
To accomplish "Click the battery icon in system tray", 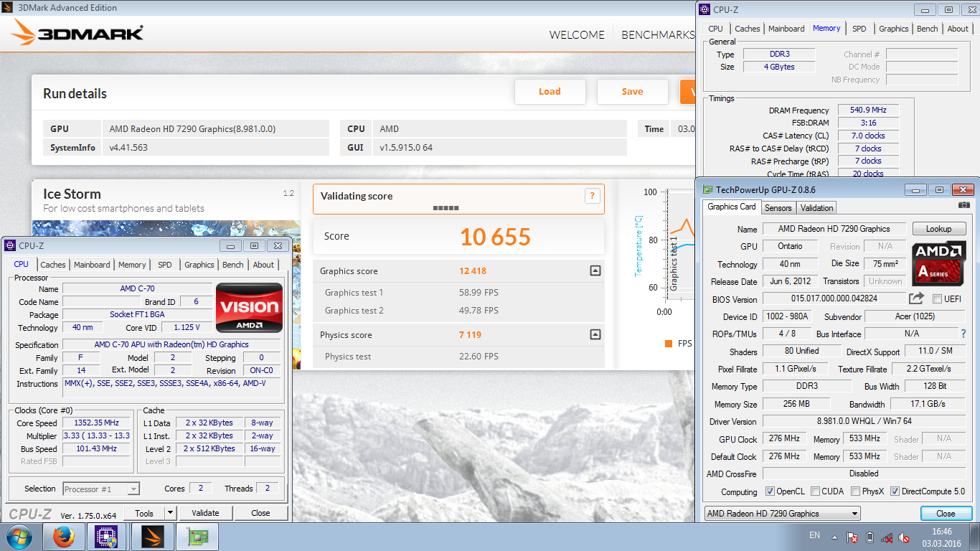I will tap(870, 537).
